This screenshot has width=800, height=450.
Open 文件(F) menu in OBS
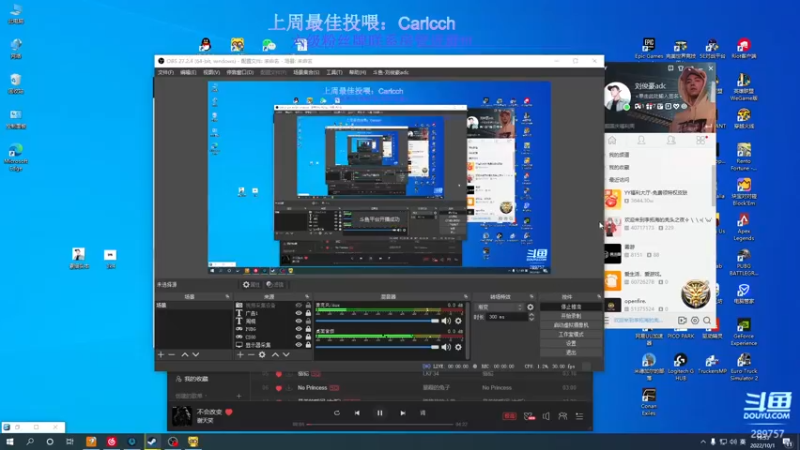coord(165,72)
